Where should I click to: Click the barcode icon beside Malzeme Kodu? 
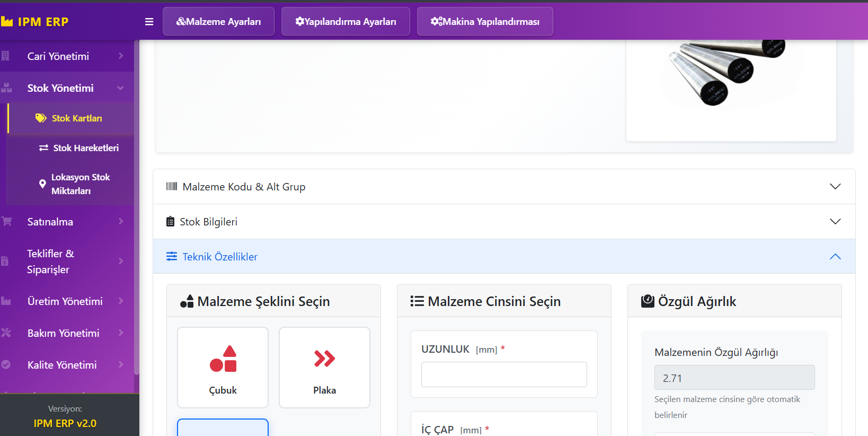pos(172,186)
